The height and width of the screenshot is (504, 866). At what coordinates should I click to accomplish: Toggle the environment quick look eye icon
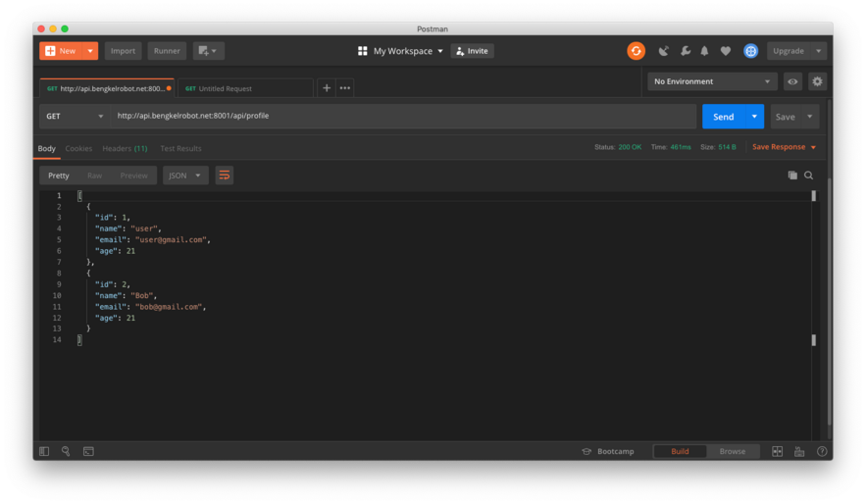tap(792, 81)
